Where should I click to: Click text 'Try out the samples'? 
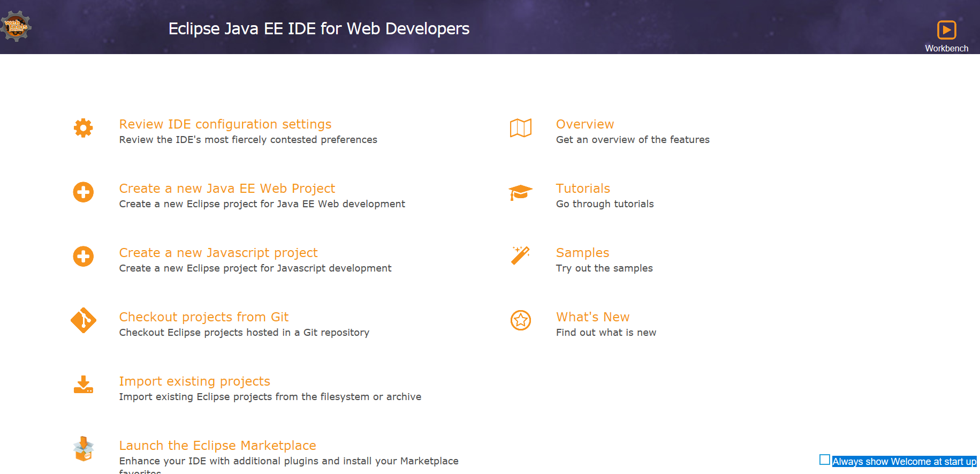point(604,268)
